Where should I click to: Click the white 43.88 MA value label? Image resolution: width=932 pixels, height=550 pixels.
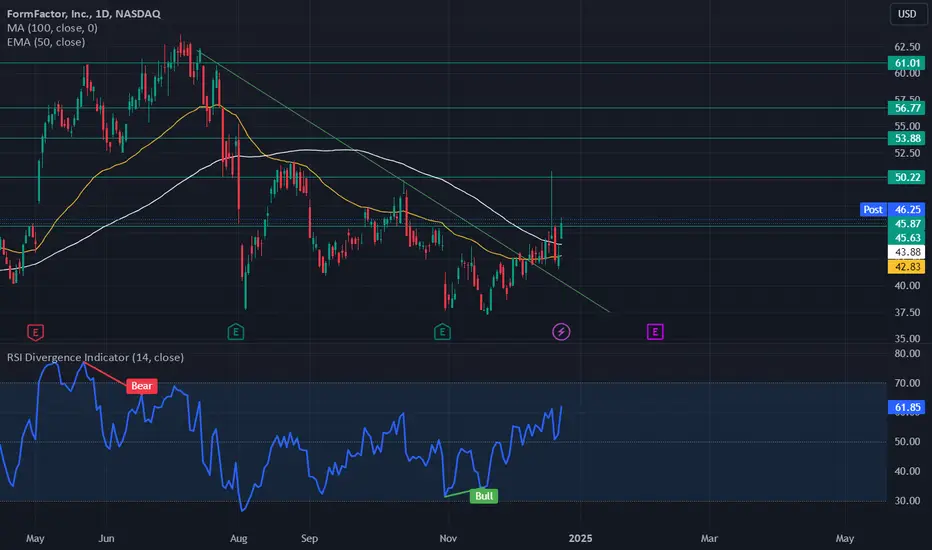tap(906, 252)
